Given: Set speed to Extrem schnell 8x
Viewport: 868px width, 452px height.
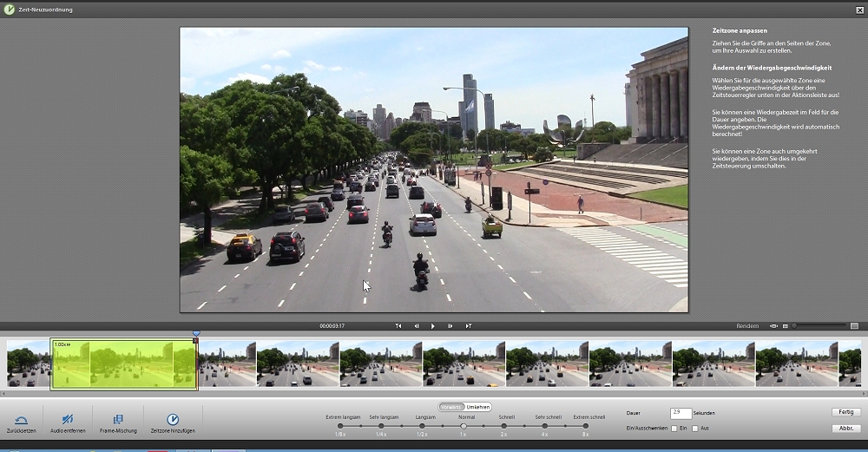Looking at the screenshot, I should (586, 426).
